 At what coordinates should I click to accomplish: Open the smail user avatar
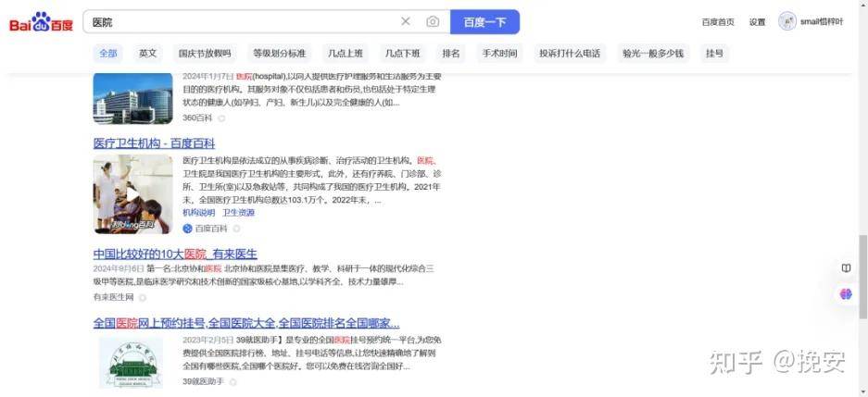(786, 21)
